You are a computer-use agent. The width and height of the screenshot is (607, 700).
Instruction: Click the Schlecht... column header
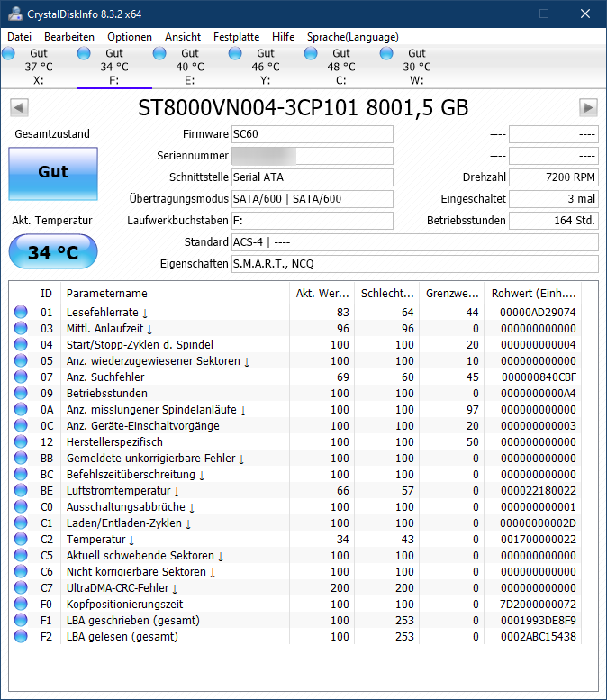(387, 294)
